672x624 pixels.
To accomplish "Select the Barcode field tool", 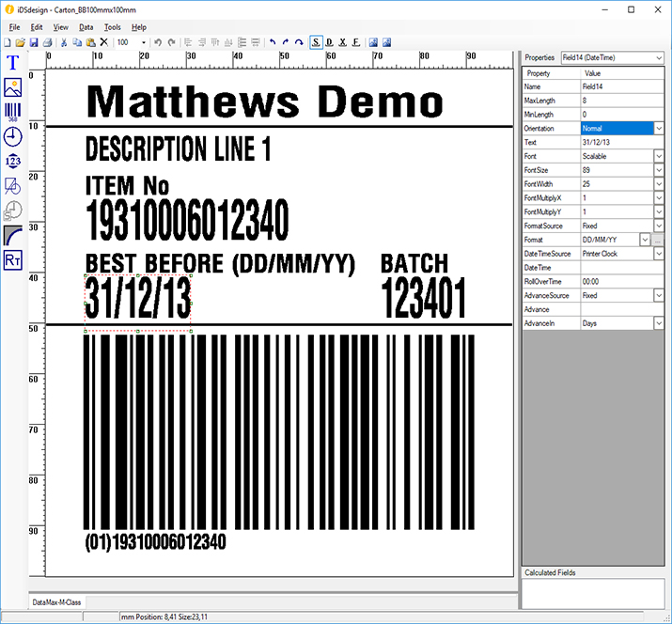I will point(13,112).
